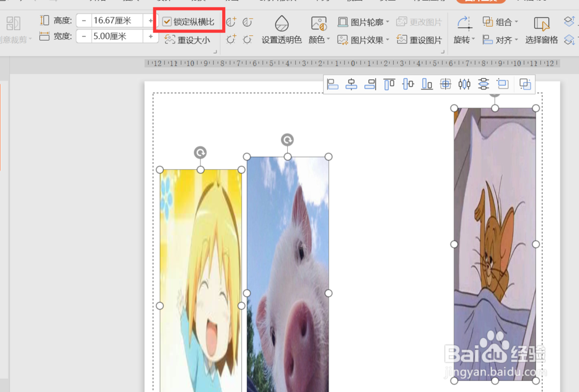
Task: Click the increase contrast icon
Action: [231, 22]
